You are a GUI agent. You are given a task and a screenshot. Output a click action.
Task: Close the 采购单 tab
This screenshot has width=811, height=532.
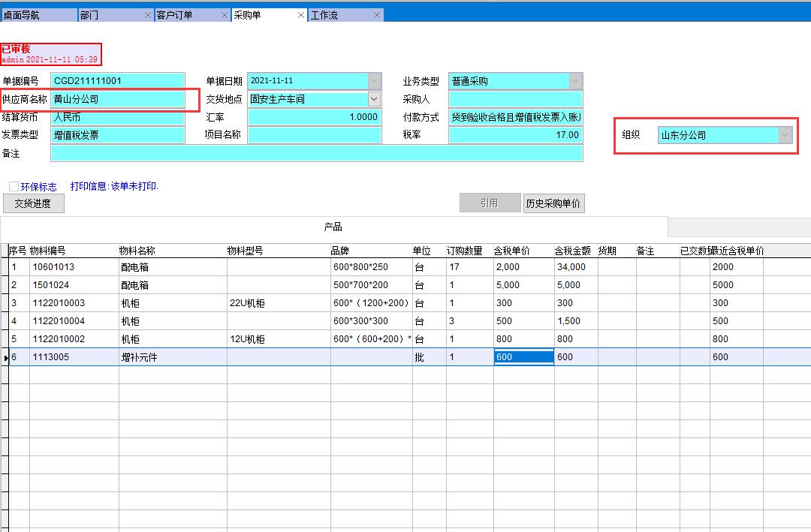point(301,15)
